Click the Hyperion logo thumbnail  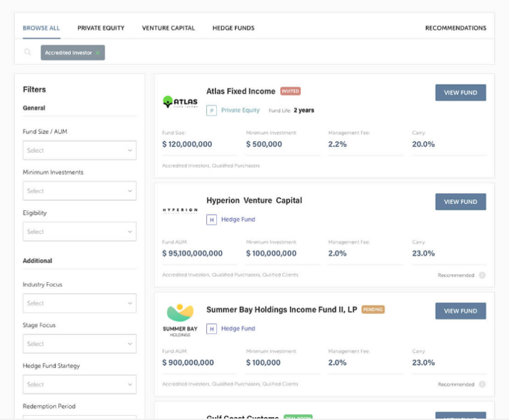coord(180,210)
